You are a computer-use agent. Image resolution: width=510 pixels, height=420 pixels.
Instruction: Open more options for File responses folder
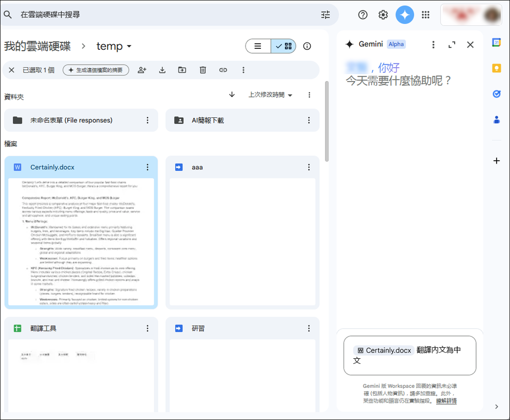click(147, 120)
